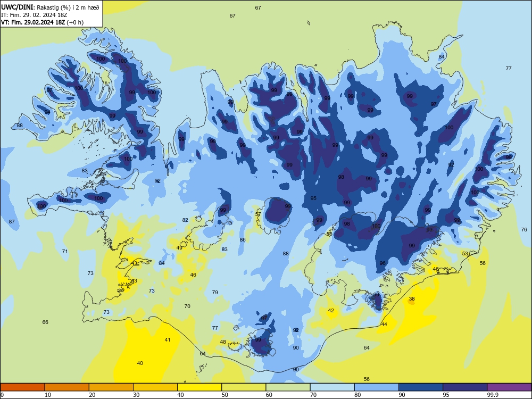Click the map value 41 in southwest

coord(167,339)
